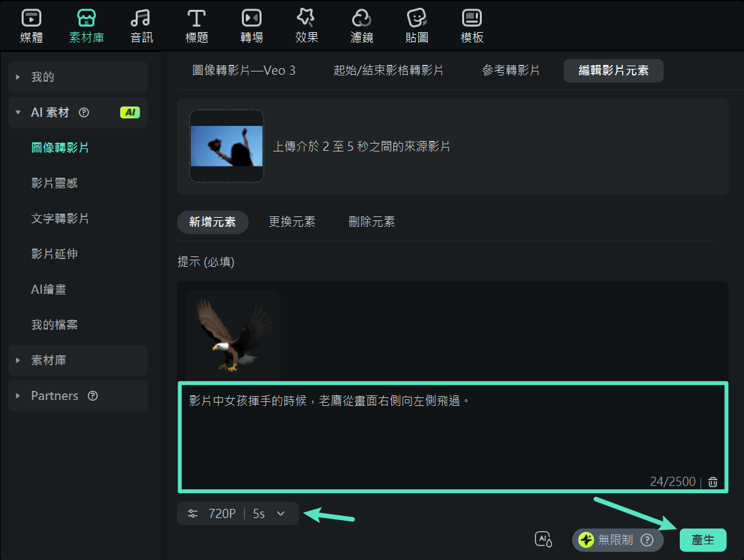Screen dimensions: 744x560
Task: Select the 轉場 transitions icon
Action: tap(251, 25)
